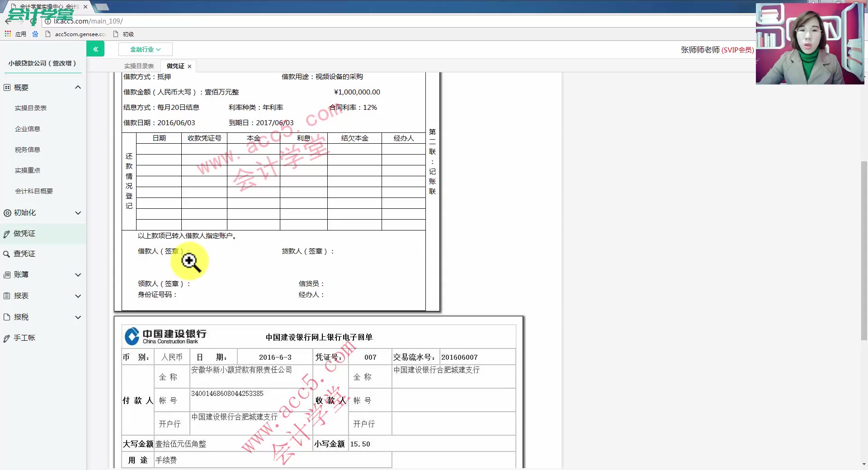Close the 会计学堂实操中心 browser tab
Image resolution: width=868 pixels, height=470 pixels.
click(x=85, y=7)
